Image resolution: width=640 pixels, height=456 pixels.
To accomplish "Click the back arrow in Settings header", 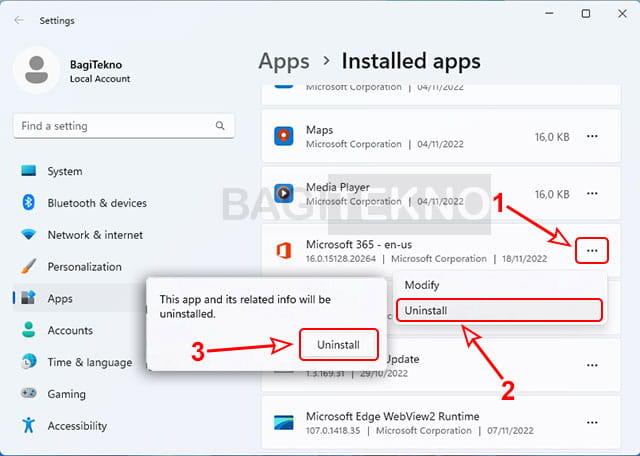I will [x=19, y=20].
